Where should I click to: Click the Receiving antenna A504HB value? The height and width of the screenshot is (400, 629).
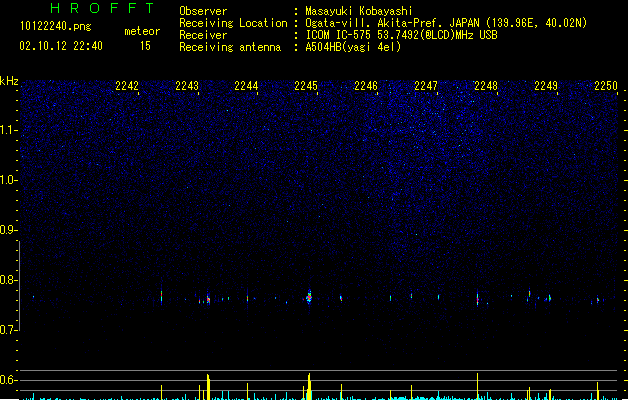pos(353,47)
